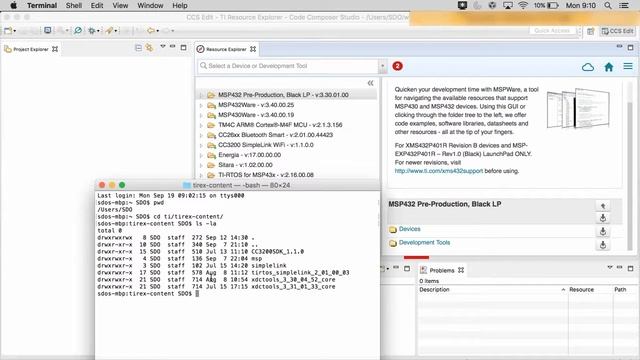Click the debug gear toolbar icon
The width and height of the screenshot is (640, 360).
click(92, 31)
